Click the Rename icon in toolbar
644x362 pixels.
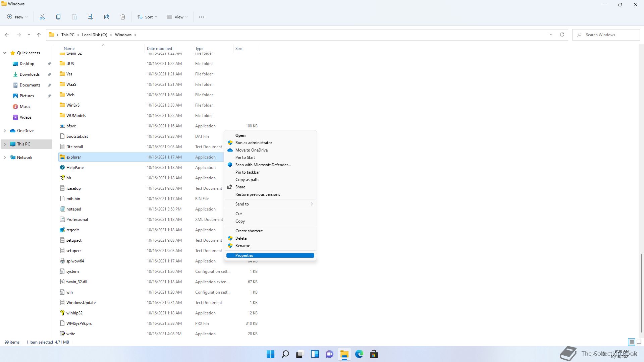click(91, 17)
